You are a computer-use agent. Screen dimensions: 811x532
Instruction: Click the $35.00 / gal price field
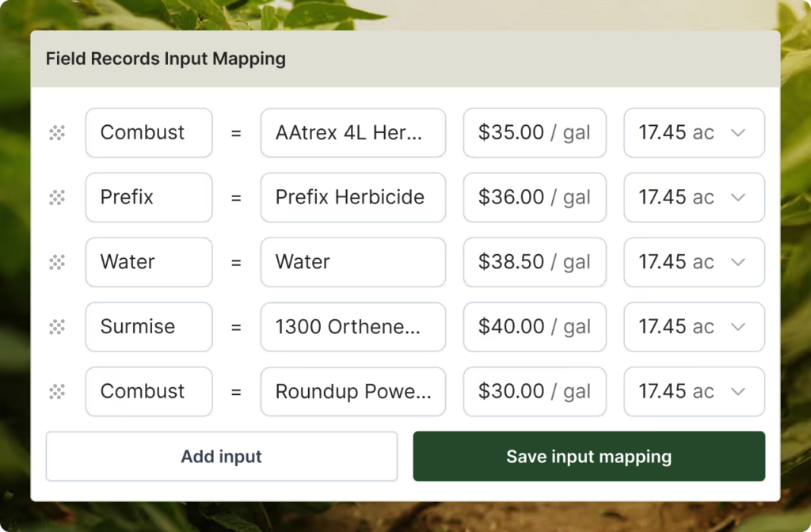tap(535, 133)
